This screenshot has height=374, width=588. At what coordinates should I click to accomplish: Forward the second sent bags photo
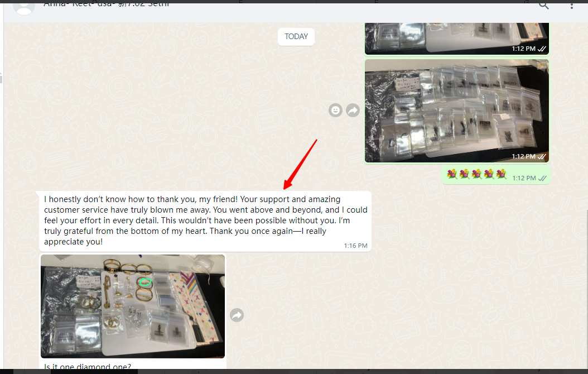(x=353, y=111)
